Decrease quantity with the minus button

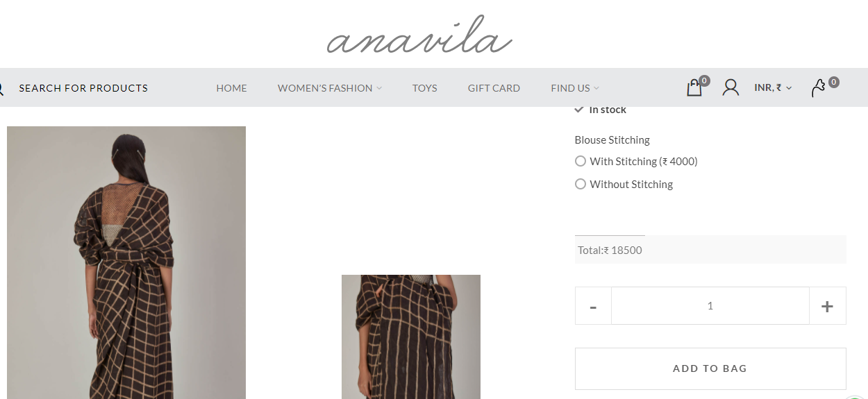point(593,306)
